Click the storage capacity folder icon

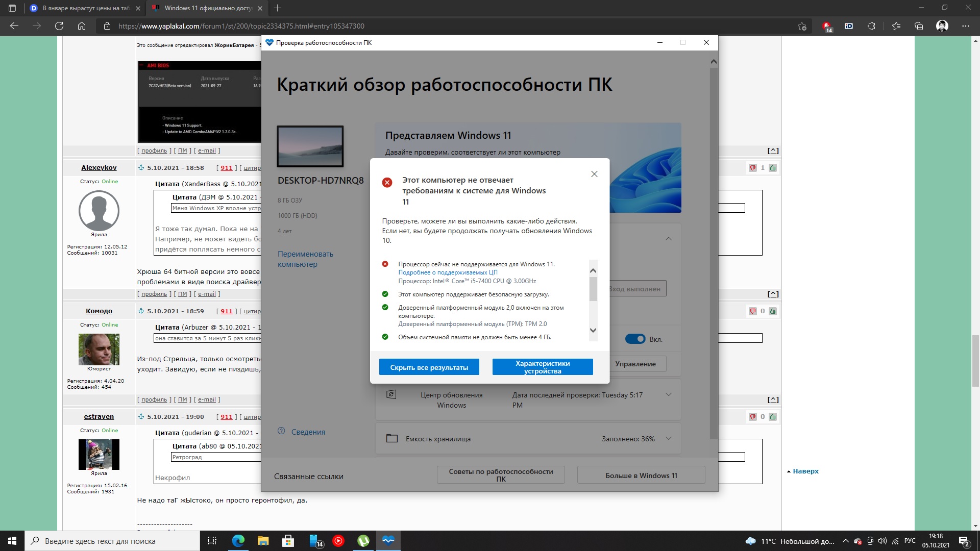391,438
